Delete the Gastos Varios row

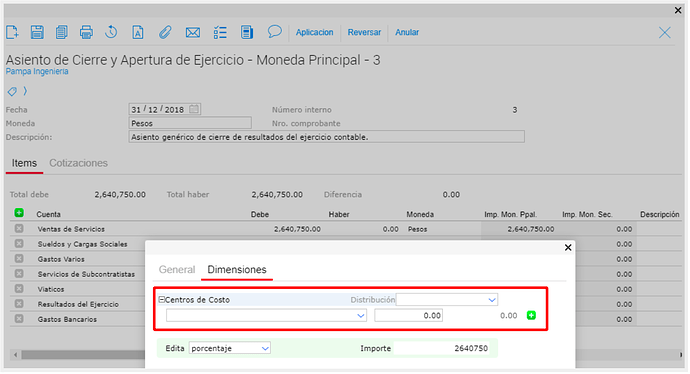(19, 259)
